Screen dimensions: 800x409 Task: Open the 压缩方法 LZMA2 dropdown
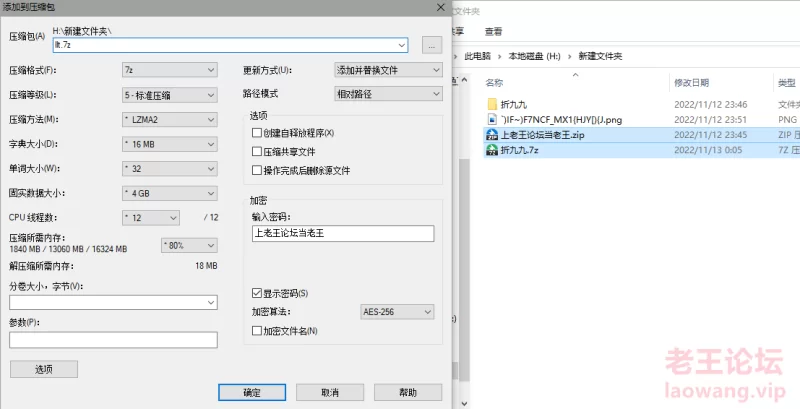coord(170,120)
